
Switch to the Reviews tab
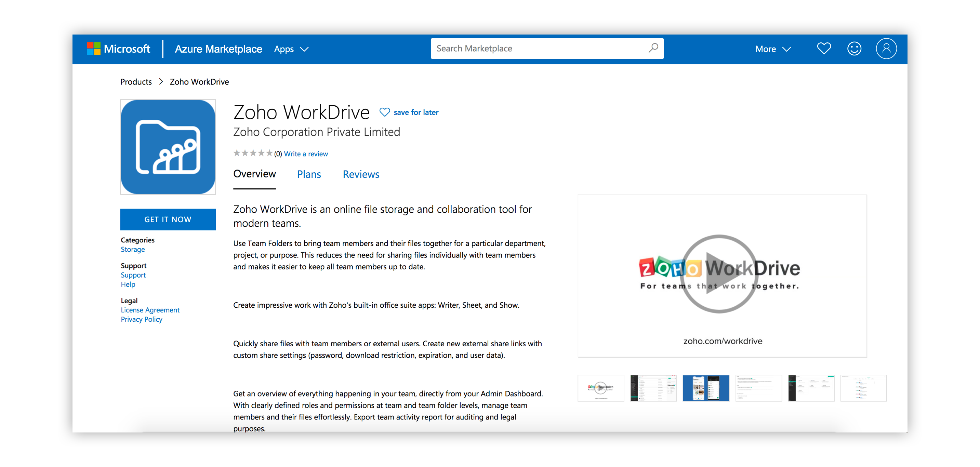(361, 174)
